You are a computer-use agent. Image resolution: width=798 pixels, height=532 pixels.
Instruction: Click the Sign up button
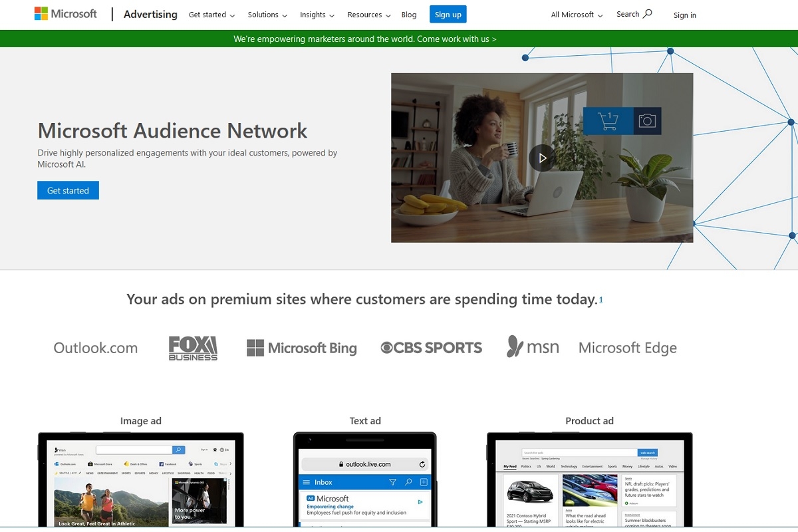(448, 14)
